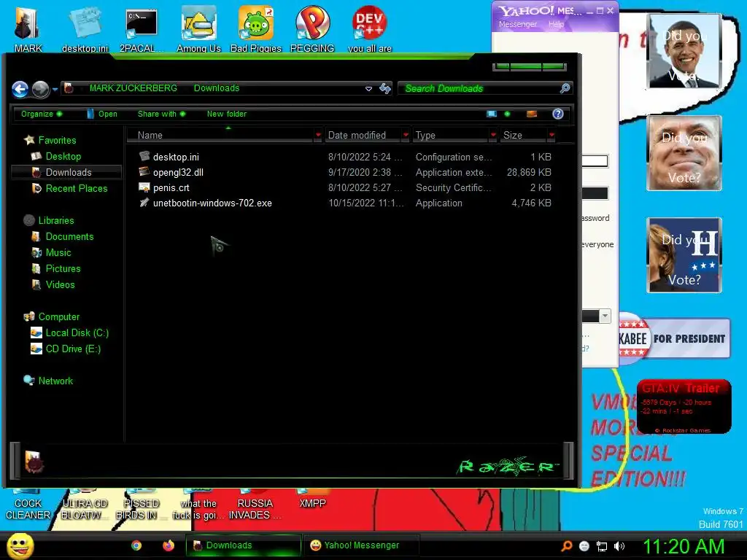
Task: Select unetbootin-windows-702.exe file
Action: click(212, 203)
